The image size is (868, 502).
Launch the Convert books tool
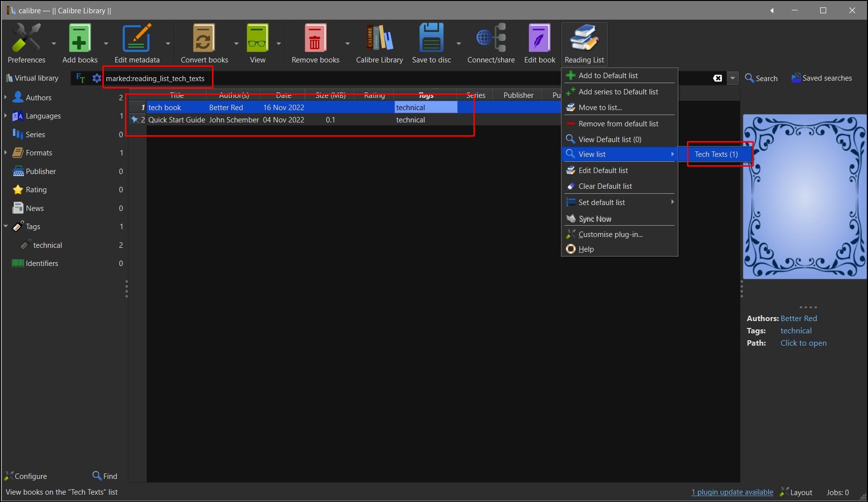point(204,38)
